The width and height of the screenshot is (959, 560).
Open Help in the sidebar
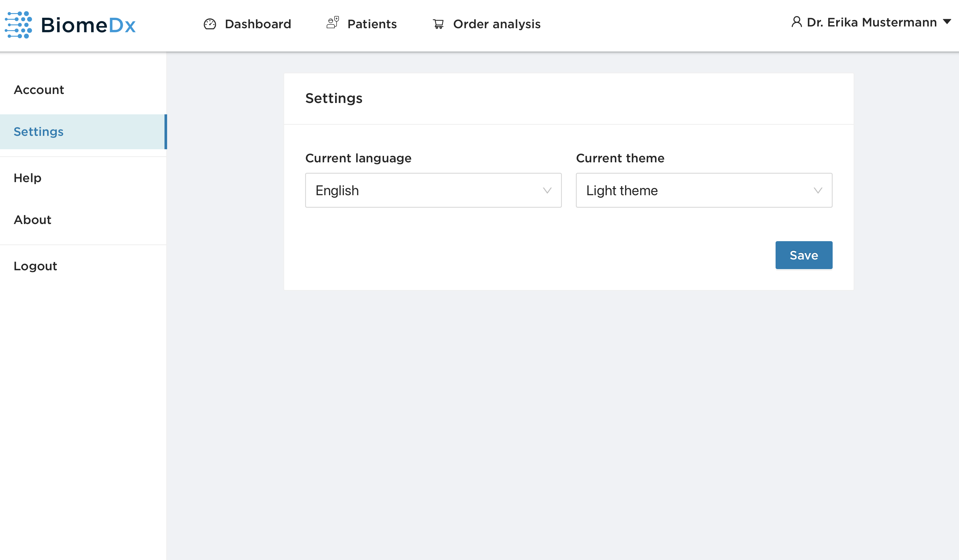(x=83, y=178)
